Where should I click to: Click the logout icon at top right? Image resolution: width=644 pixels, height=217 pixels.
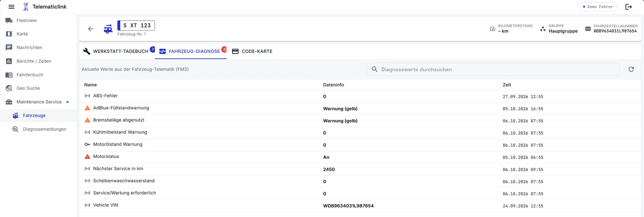[x=628, y=7]
